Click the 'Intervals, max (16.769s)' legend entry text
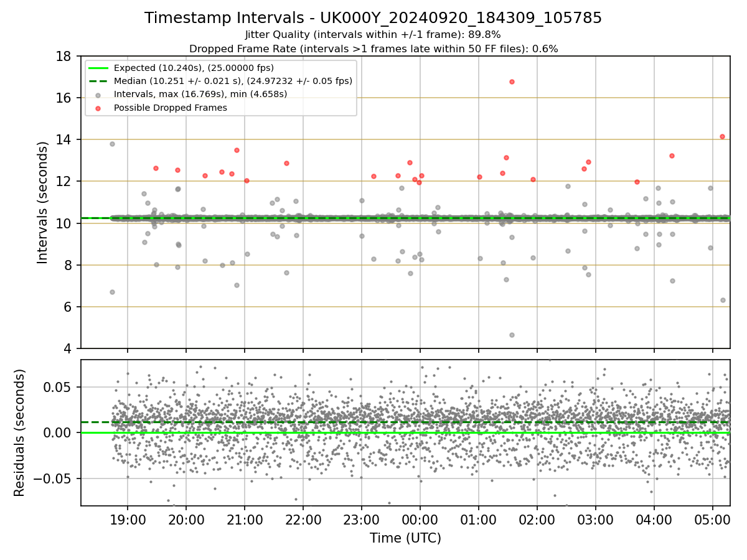This screenshot has height=560, width=747. (x=200, y=94)
